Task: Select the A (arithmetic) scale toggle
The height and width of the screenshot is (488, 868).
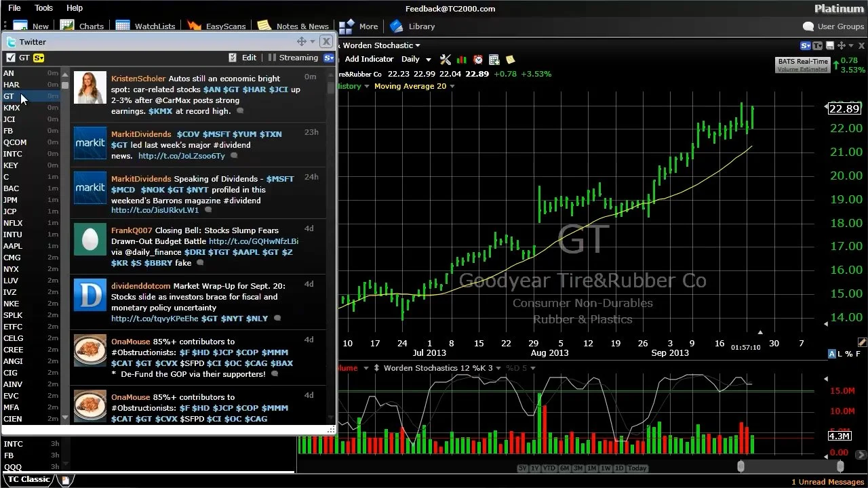Action: [832, 354]
